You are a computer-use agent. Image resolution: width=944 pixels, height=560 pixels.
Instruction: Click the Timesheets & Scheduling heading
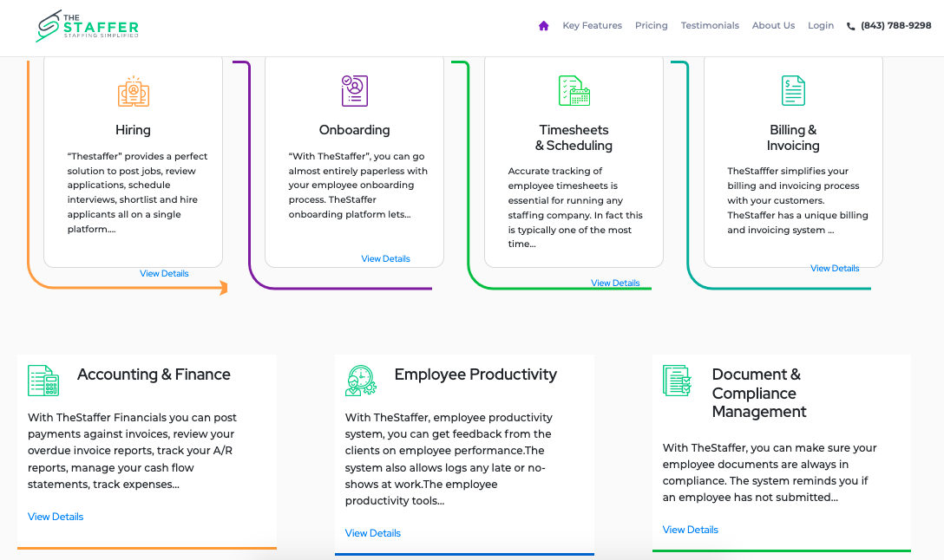(x=574, y=138)
